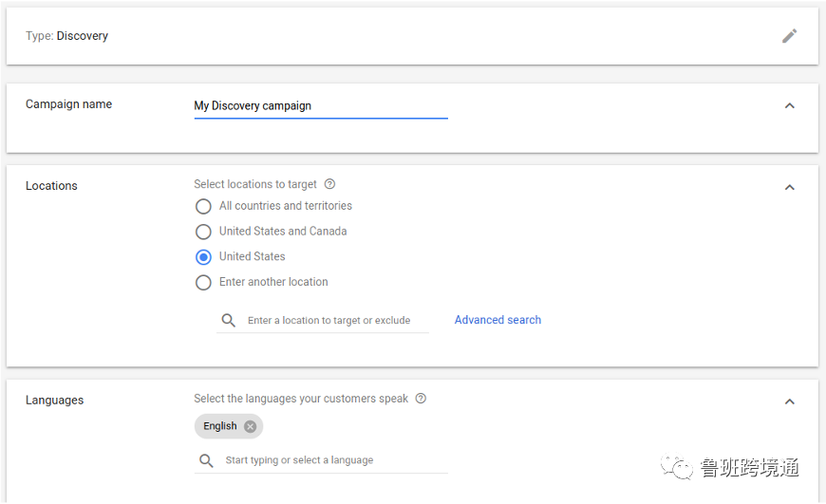Click the Locations section label
Screen dimensions: 826x504
[x=51, y=186]
